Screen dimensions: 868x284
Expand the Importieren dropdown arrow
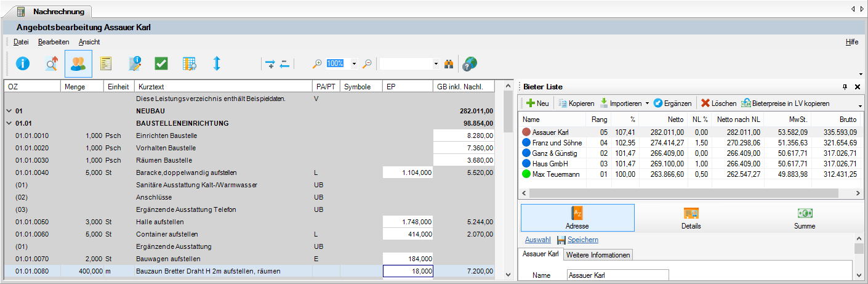tap(647, 103)
